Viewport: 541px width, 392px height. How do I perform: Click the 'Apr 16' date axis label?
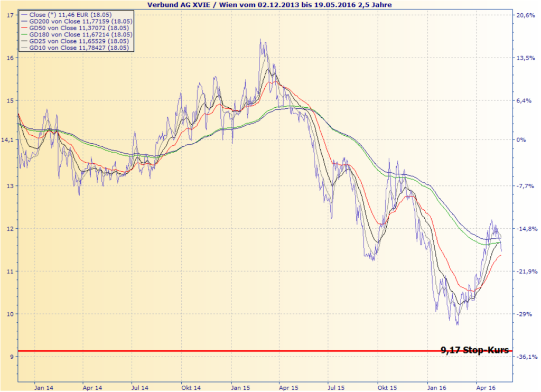pyautogui.click(x=486, y=388)
